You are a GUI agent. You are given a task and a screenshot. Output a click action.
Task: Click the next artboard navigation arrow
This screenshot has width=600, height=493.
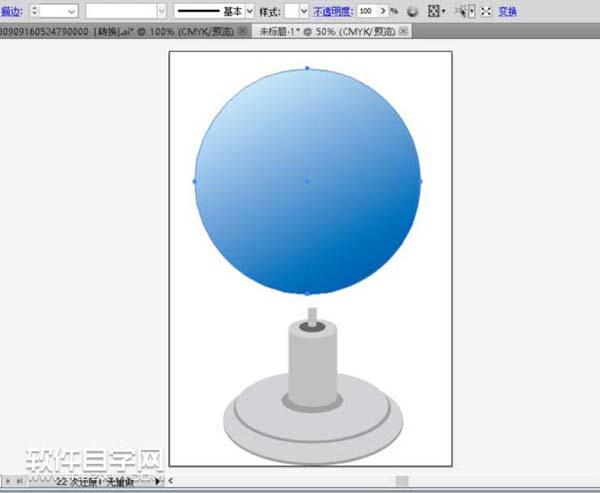[x=8, y=481]
